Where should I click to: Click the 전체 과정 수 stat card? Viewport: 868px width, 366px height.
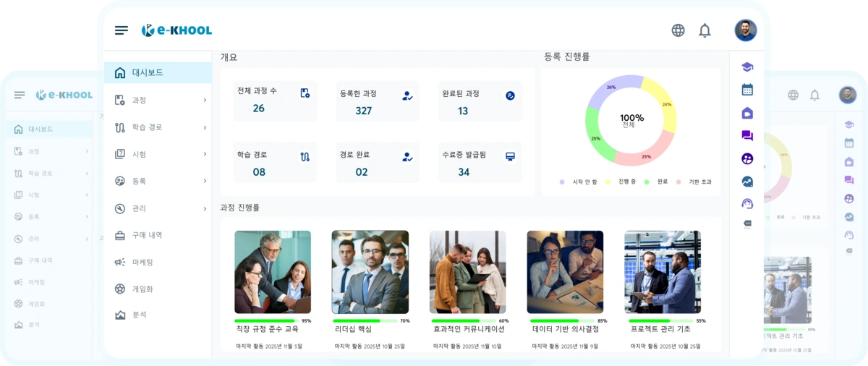click(274, 101)
